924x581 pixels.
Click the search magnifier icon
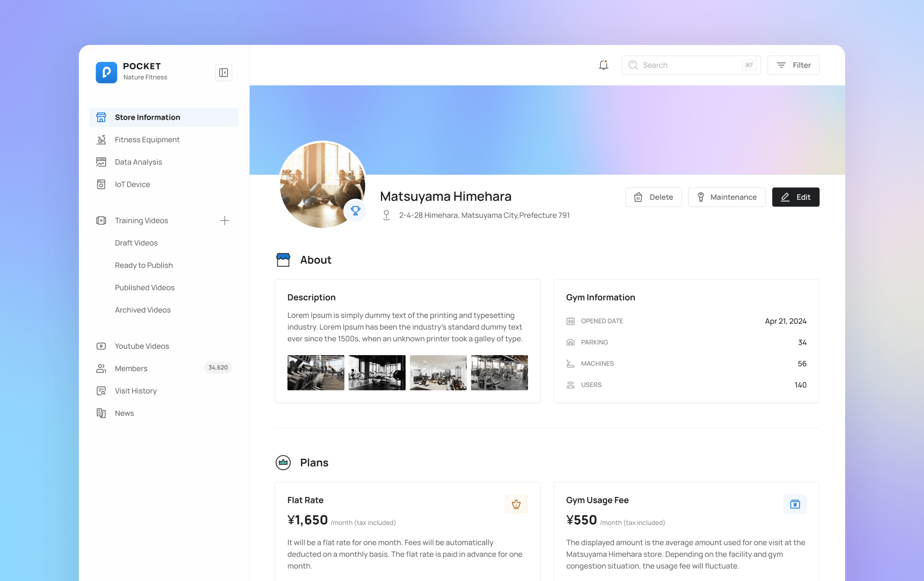pos(633,65)
